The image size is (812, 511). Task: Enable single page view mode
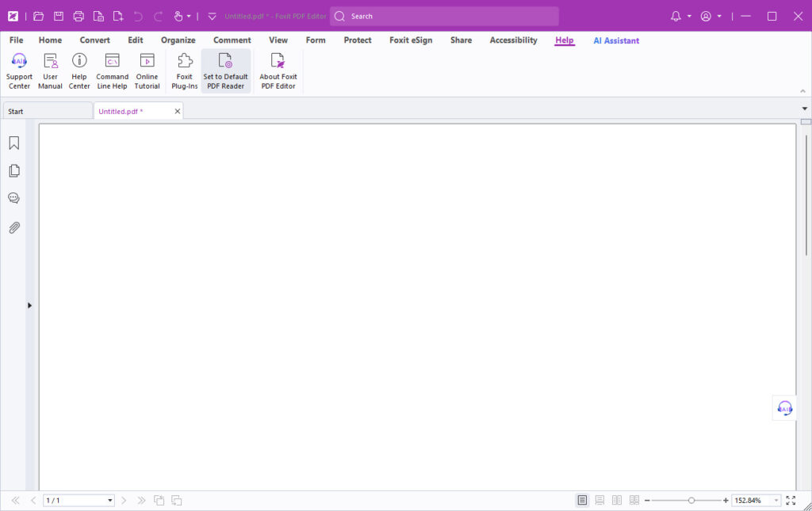point(582,500)
